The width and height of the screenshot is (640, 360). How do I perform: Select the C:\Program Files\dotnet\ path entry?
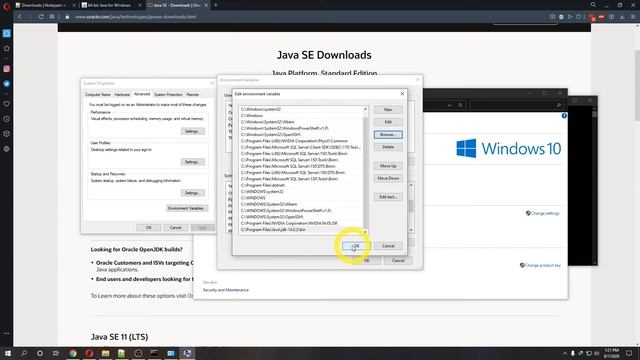coord(301,185)
